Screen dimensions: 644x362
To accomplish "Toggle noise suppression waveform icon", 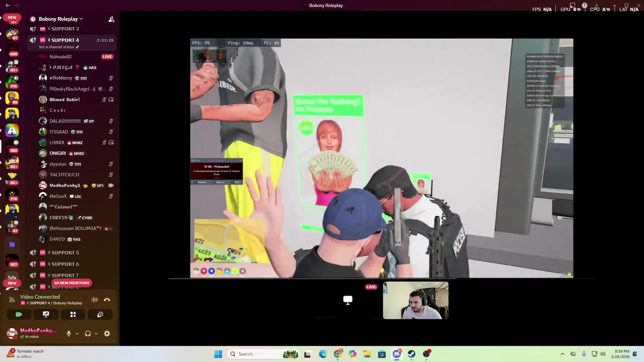I will tap(95, 300).
